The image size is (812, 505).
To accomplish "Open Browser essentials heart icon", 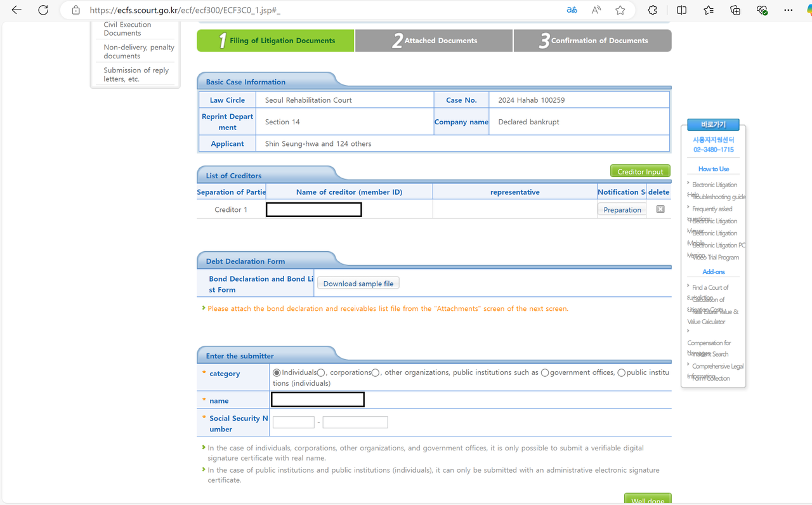I will 763,10.
